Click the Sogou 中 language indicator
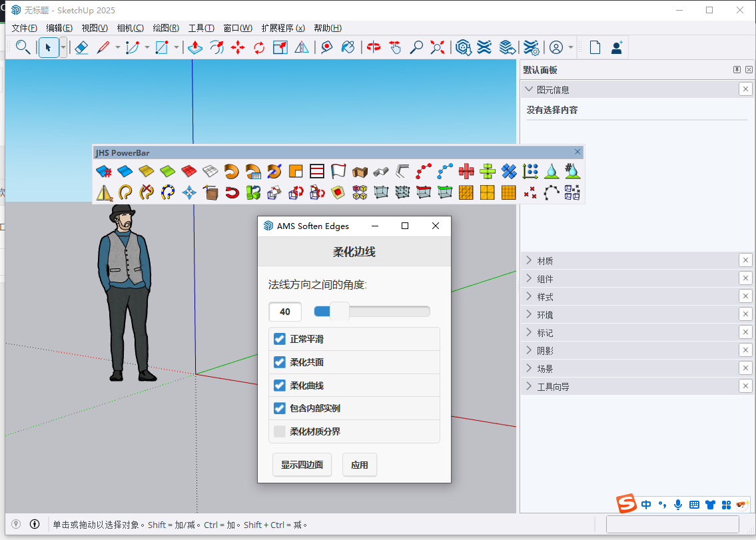 (x=646, y=505)
